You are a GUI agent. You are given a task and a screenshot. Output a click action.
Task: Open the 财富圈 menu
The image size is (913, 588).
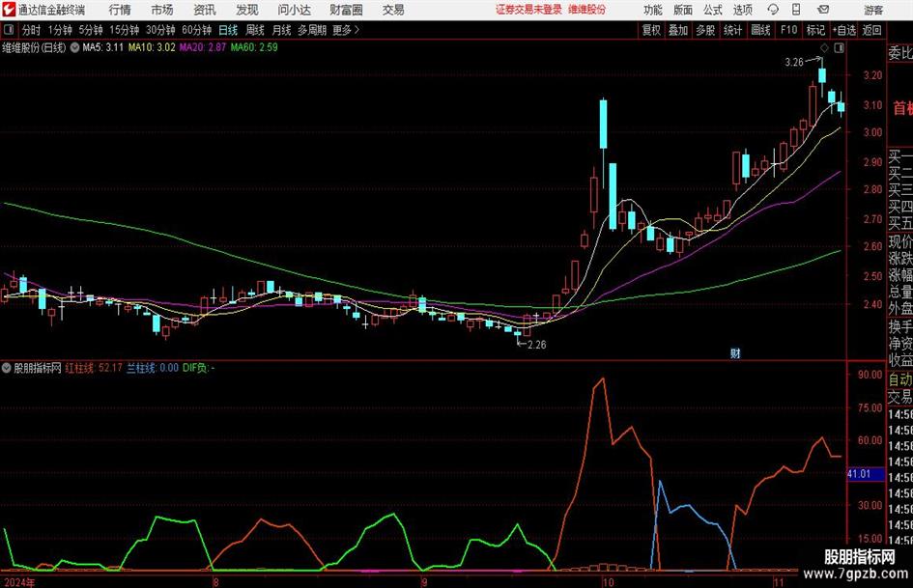click(346, 10)
